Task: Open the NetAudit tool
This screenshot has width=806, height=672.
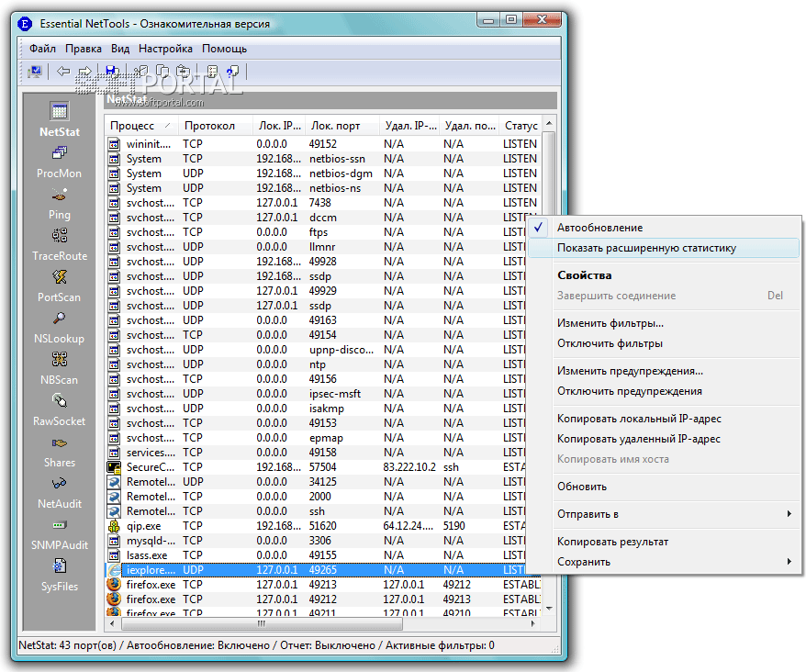Action: (60, 493)
